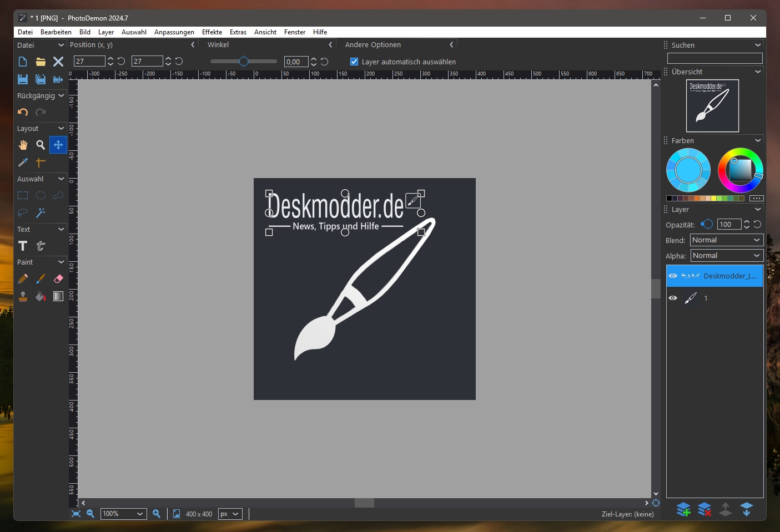The image size is (780, 532).
Task: Click the Winkel angle slider
Action: (x=244, y=61)
